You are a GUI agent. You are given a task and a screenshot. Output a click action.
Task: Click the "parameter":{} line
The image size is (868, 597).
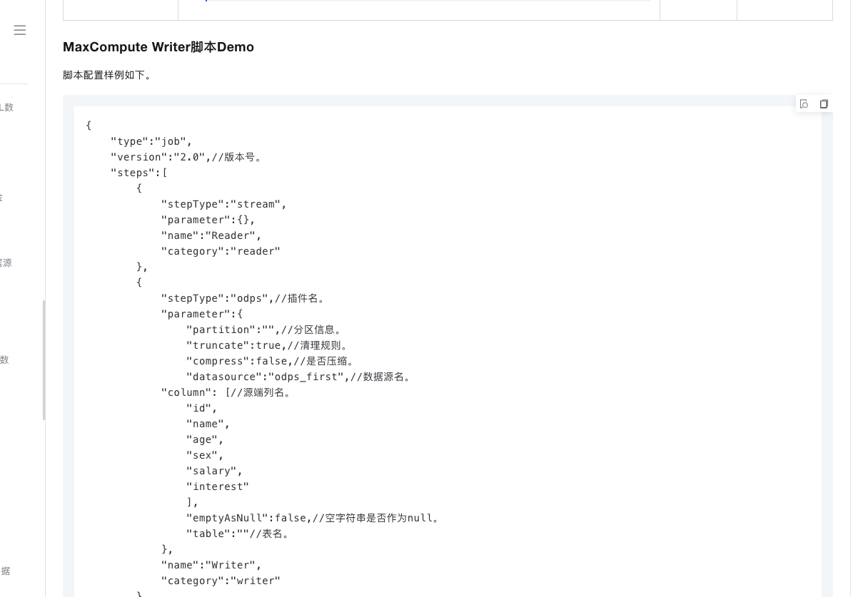(x=208, y=220)
